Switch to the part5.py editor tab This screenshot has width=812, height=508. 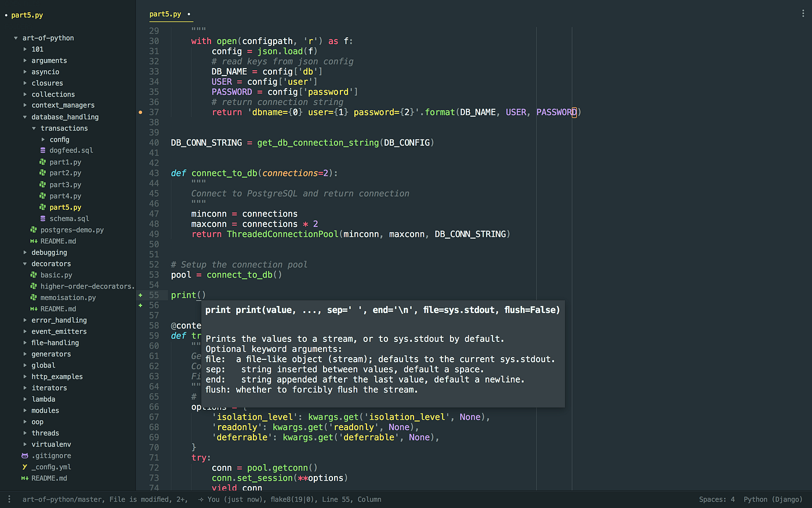166,13
